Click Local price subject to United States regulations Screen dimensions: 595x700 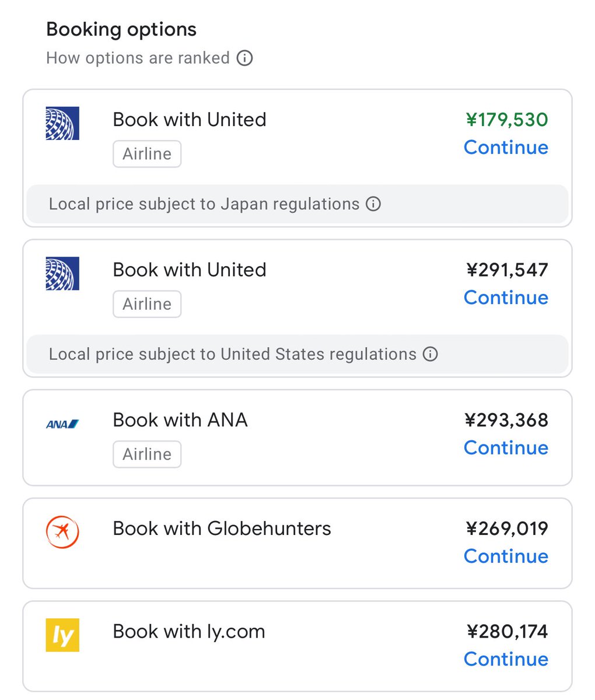coord(233,354)
